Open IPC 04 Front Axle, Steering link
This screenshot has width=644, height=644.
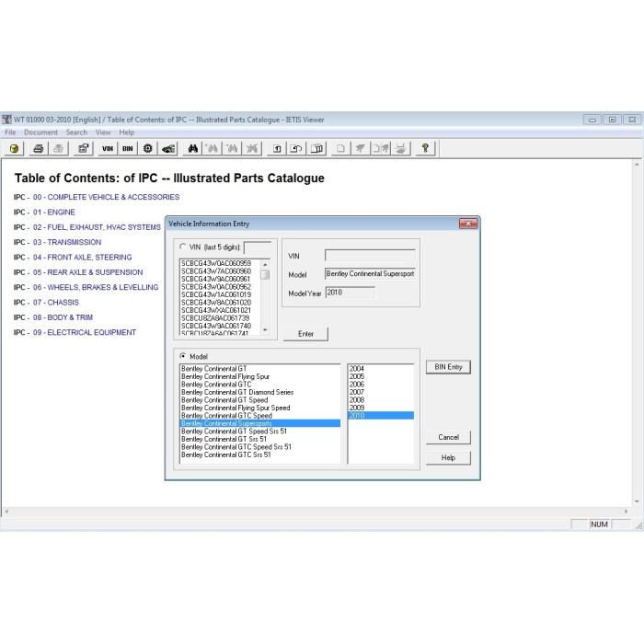coord(83,258)
